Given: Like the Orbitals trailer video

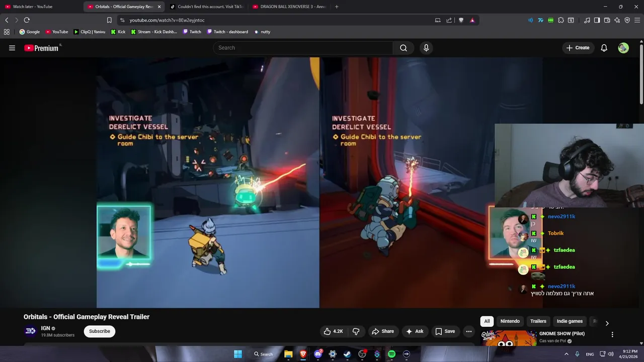Looking at the screenshot, I should pos(333,331).
